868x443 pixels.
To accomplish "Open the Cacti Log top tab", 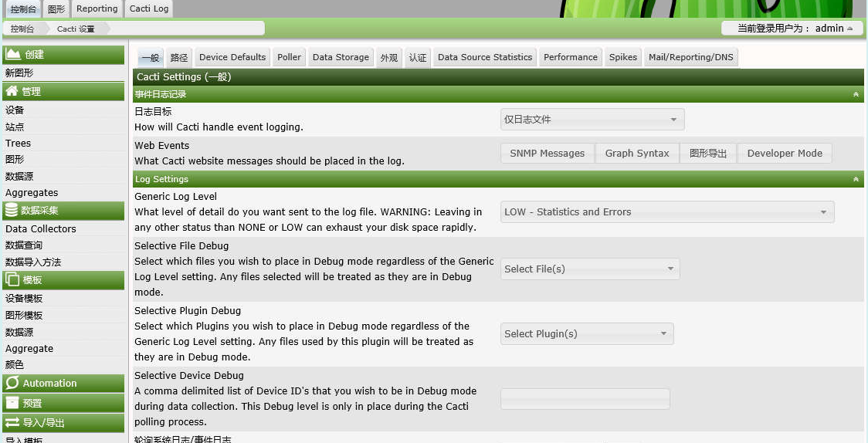I will (x=149, y=8).
